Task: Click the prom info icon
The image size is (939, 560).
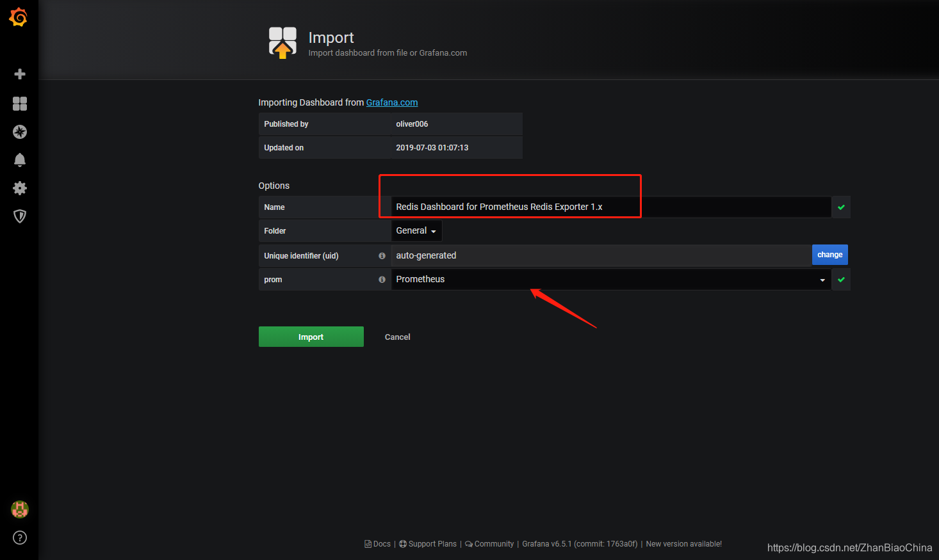Action: (x=382, y=280)
